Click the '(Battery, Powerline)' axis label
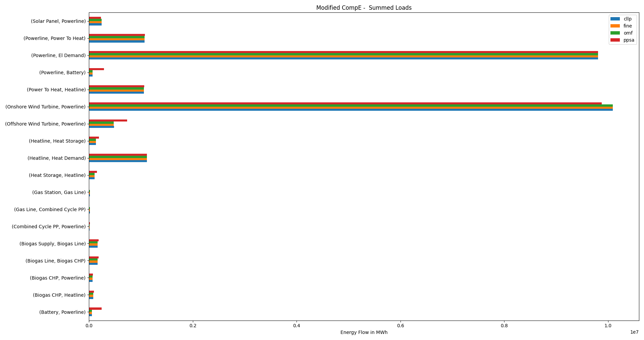Image resolution: width=644 pixels, height=340 pixels. pos(62,312)
